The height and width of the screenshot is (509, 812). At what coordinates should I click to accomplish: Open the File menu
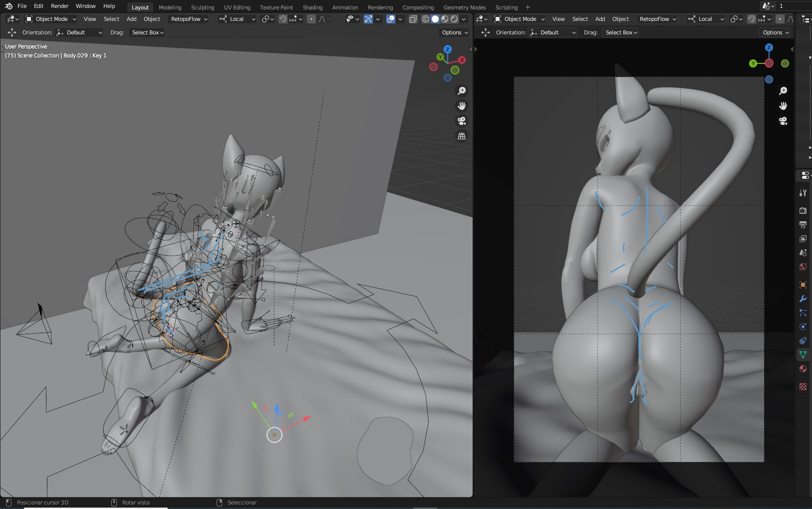click(22, 6)
